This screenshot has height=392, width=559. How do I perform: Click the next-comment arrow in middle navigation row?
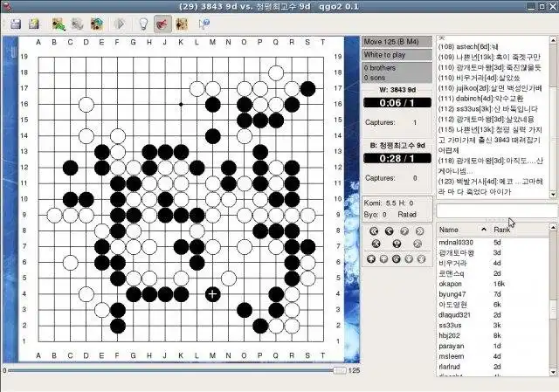click(418, 244)
